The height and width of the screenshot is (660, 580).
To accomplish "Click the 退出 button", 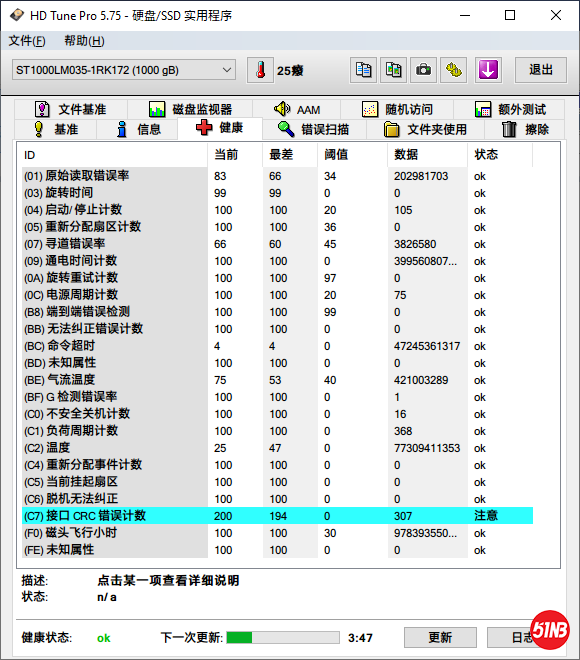I will coord(541,70).
